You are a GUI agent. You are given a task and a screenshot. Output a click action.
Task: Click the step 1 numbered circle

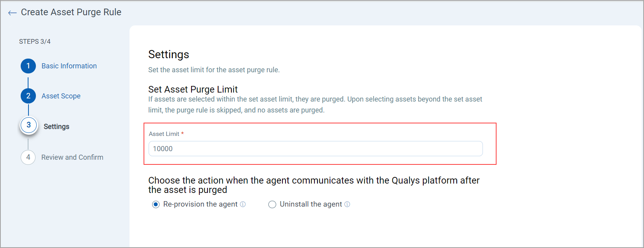pyautogui.click(x=28, y=66)
